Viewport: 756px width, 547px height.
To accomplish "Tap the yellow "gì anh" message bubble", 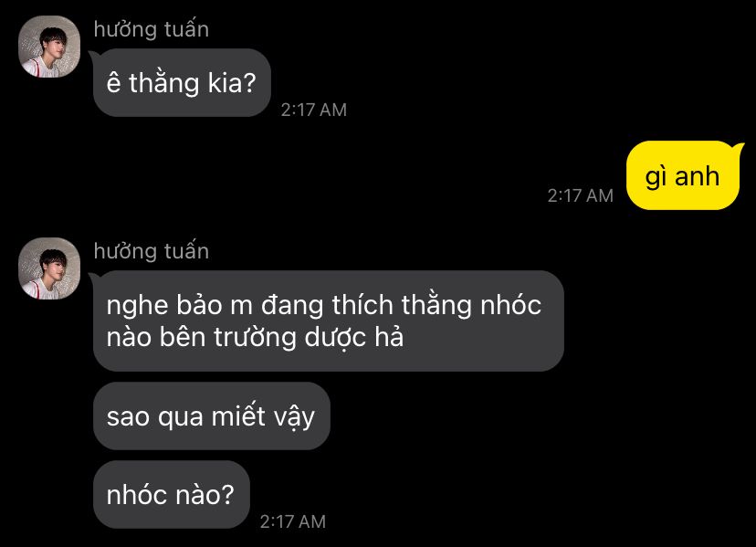I will (683, 175).
